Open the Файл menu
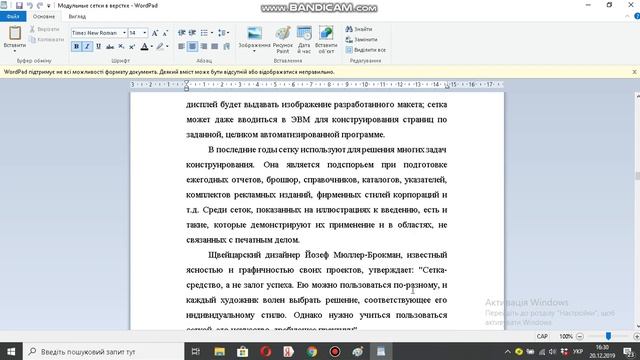 point(13,16)
